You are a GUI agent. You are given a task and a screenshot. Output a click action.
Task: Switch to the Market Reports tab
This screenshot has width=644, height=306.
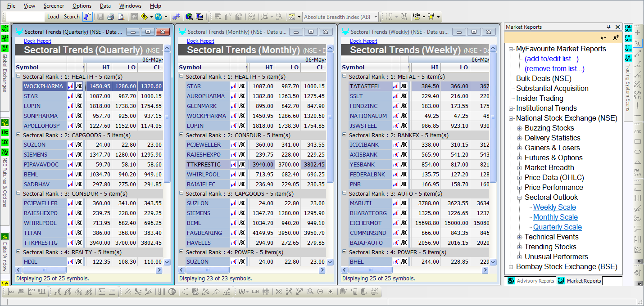click(579, 281)
